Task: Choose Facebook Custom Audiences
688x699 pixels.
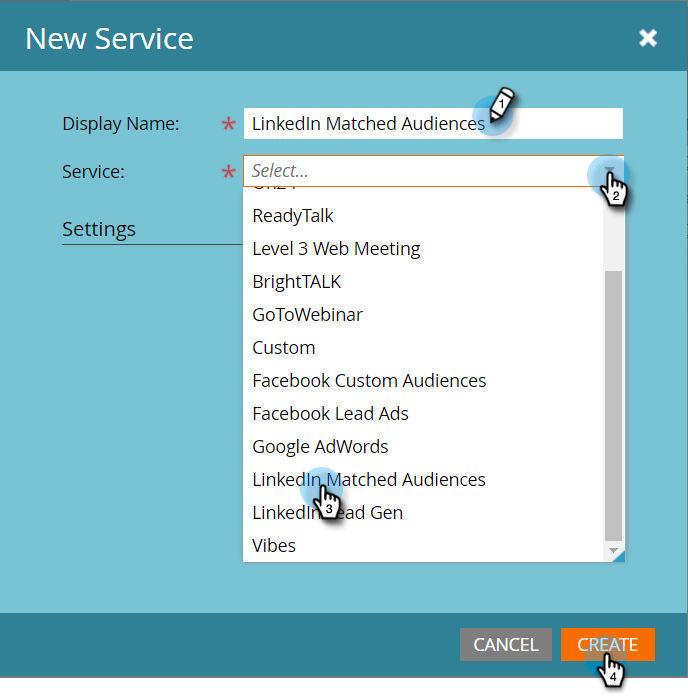Action: (x=424, y=381)
